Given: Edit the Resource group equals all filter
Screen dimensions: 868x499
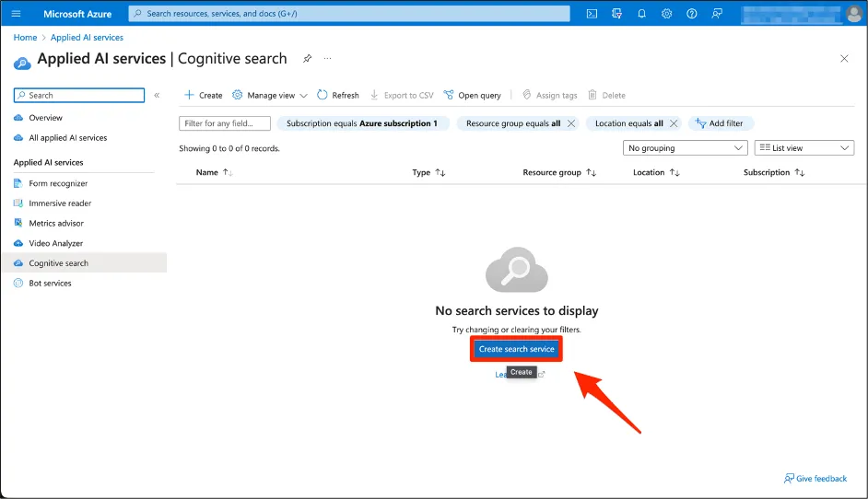Looking at the screenshot, I should tap(513, 123).
